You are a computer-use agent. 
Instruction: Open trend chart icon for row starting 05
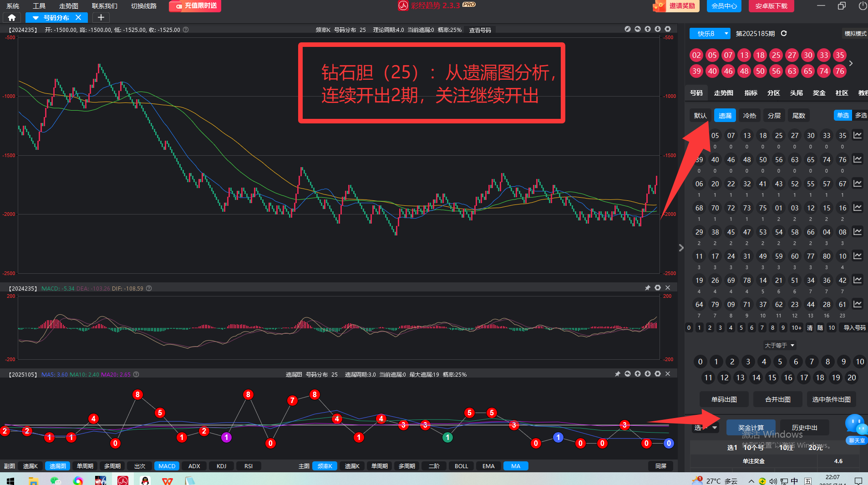[858, 135]
